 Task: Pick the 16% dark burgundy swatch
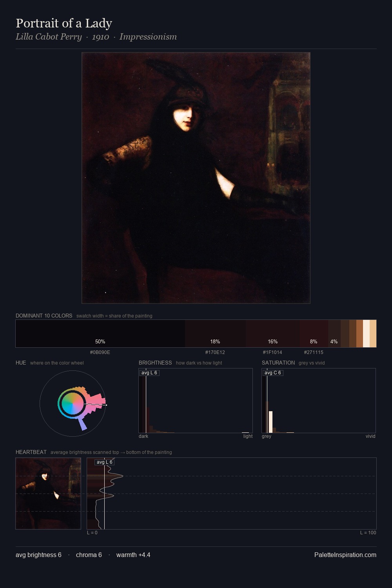click(x=272, y=334)
